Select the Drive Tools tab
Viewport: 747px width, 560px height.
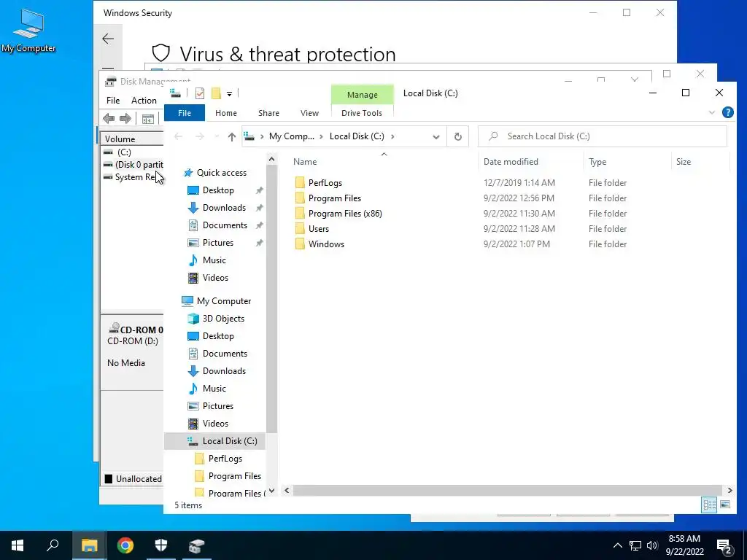362,113
